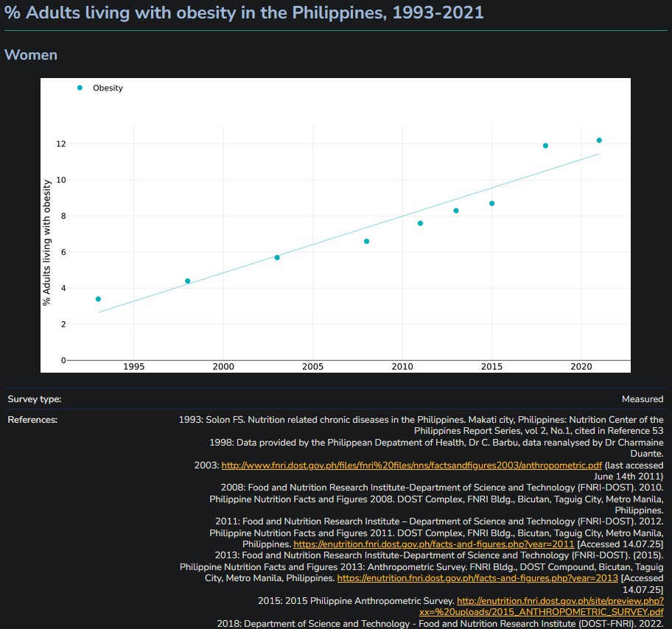Click the y-axis tick label 8
Image resolution: width=672 pixels, height=629 pixels.
(63, 216)
